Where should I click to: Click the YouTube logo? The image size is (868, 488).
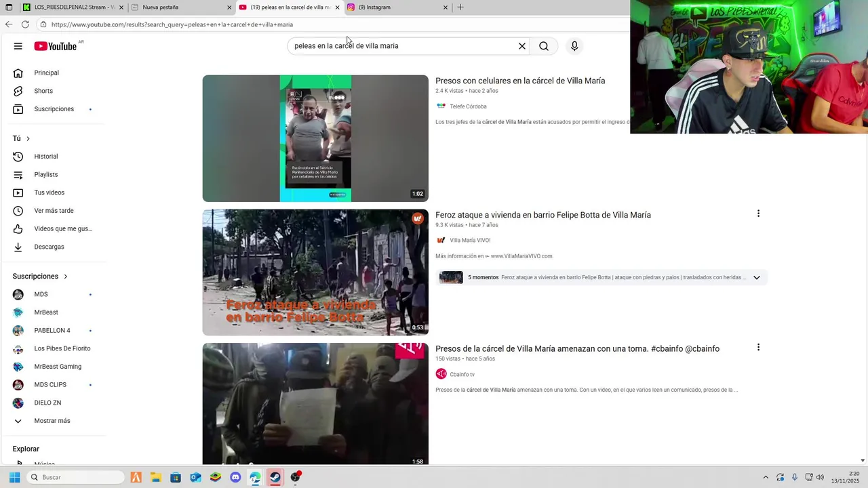pyautogui.click(x=56, y=46)
